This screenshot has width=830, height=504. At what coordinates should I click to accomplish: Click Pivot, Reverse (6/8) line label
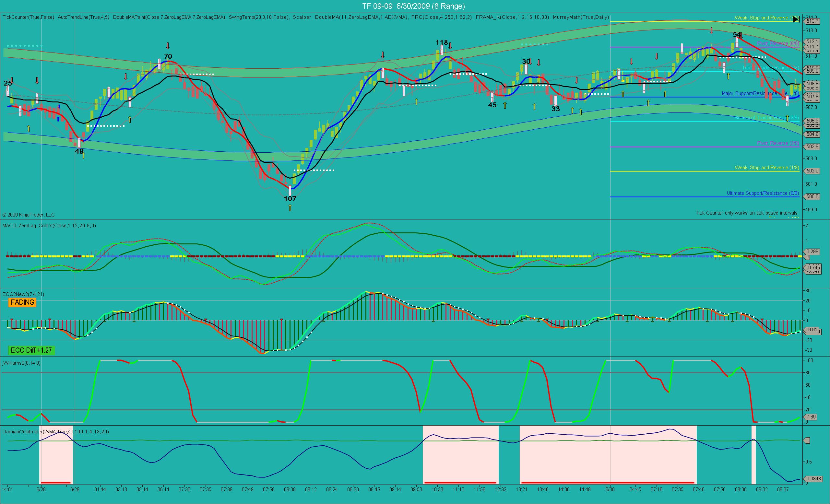pyautogui.click(x=778, y=43)
